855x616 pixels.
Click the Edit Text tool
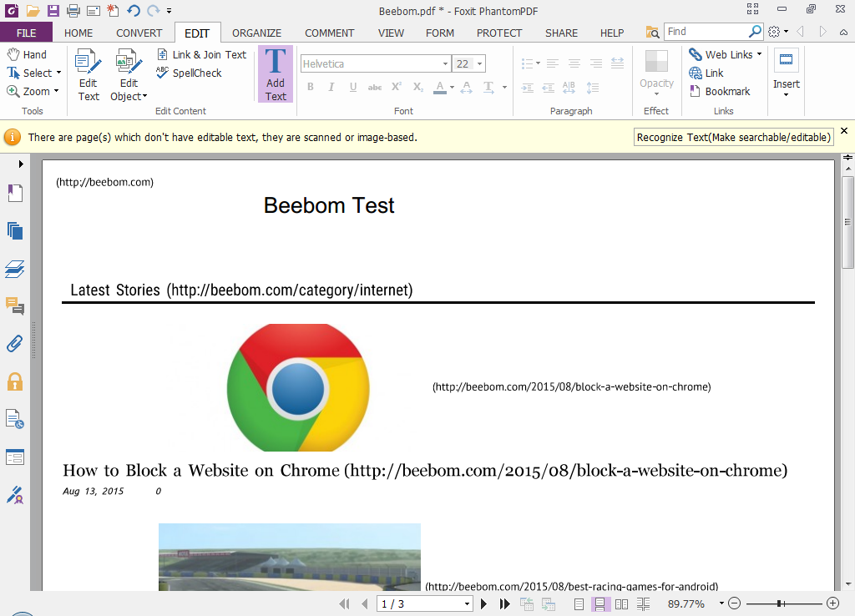(x=89, y=75)
